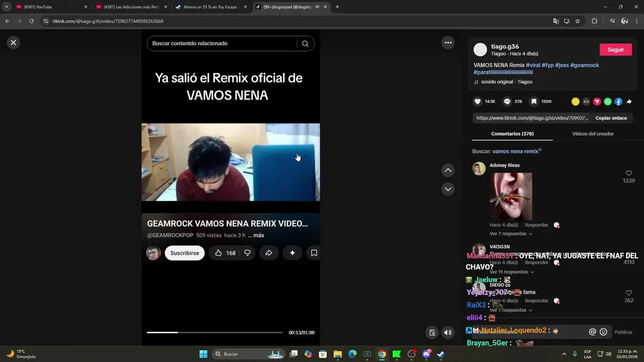
Task: Expand Ver 11 respuestas replies
Action: click(511, 272)
